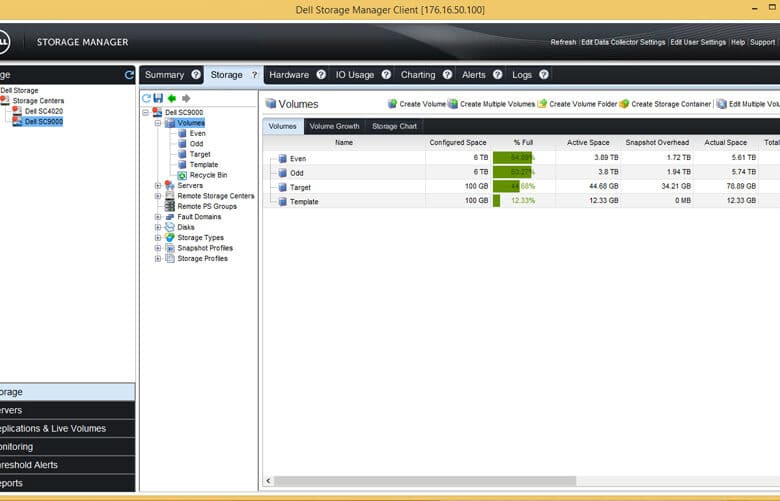
Task: Expand the Remote Storage Centers node
Action: tap(158, 196)
